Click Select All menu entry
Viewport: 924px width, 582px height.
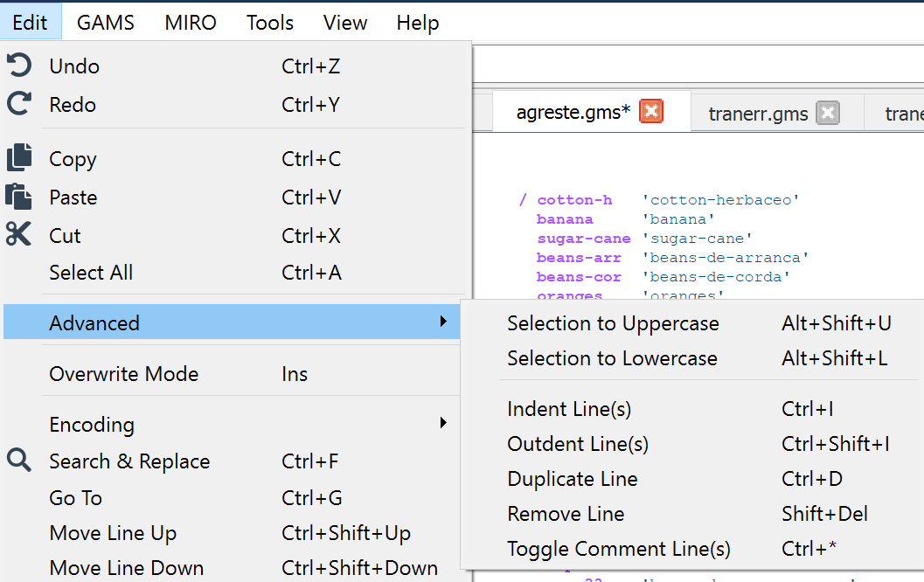[x=91, y=273]
